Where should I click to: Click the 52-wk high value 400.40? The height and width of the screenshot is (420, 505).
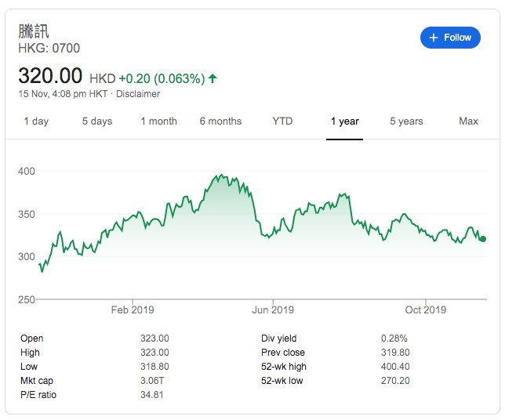point(395,367)
